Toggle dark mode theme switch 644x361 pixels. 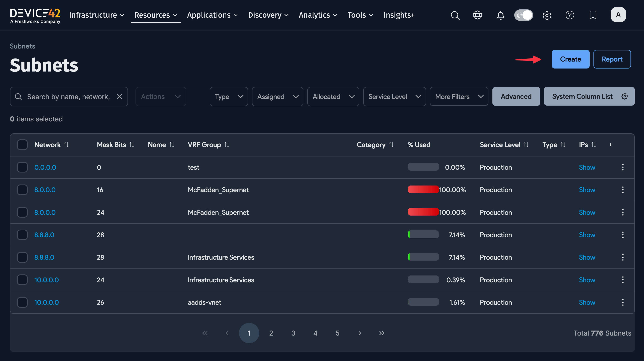tap(524, 15)
